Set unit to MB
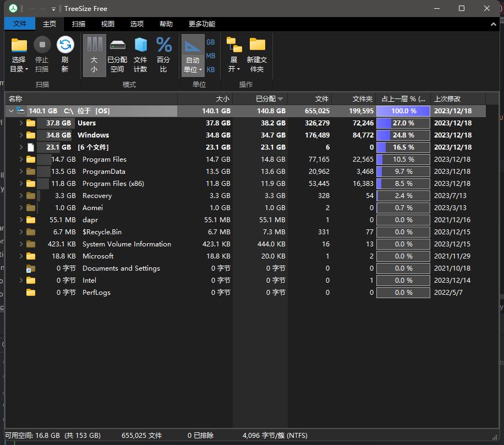 coord(211,56)
